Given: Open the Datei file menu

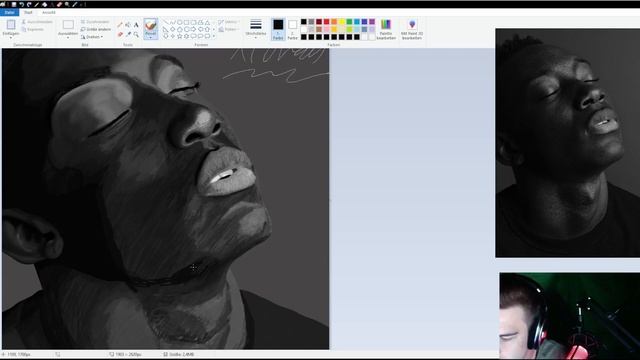Looking at the screenshot, I should click(x=9, y=13).
